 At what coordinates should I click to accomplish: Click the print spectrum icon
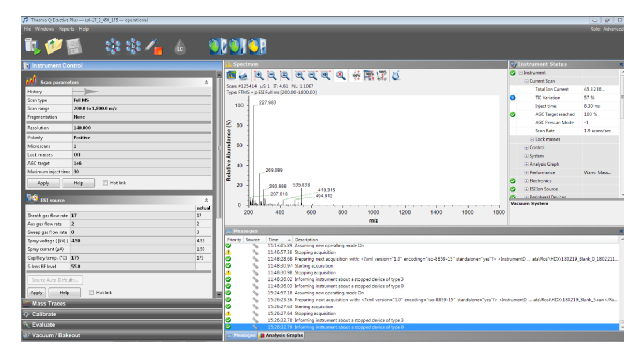tap(243, 76)
